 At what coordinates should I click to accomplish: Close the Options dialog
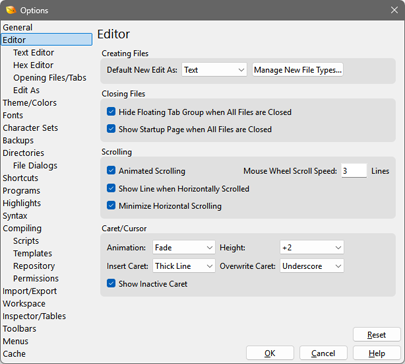point(394,10)
